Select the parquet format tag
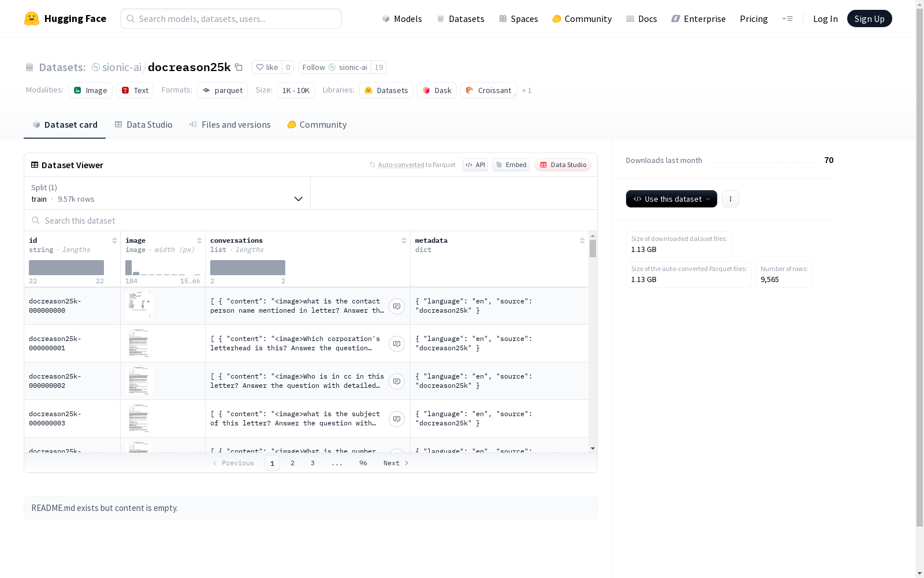Screen dimensions: 924x578 (222, 90)
